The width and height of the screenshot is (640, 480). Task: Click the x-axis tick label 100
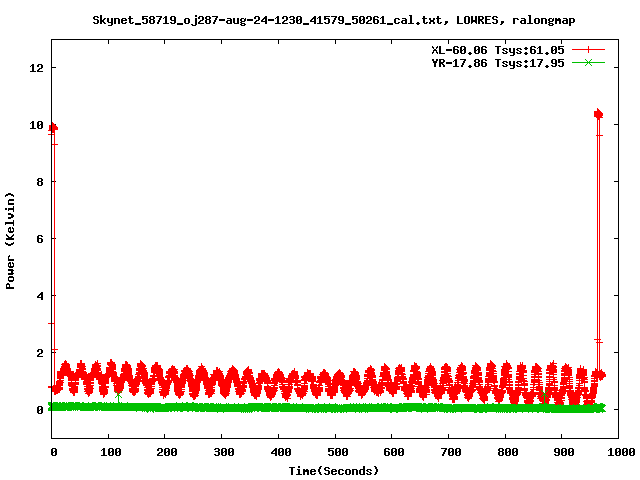(x=111, y=452)
